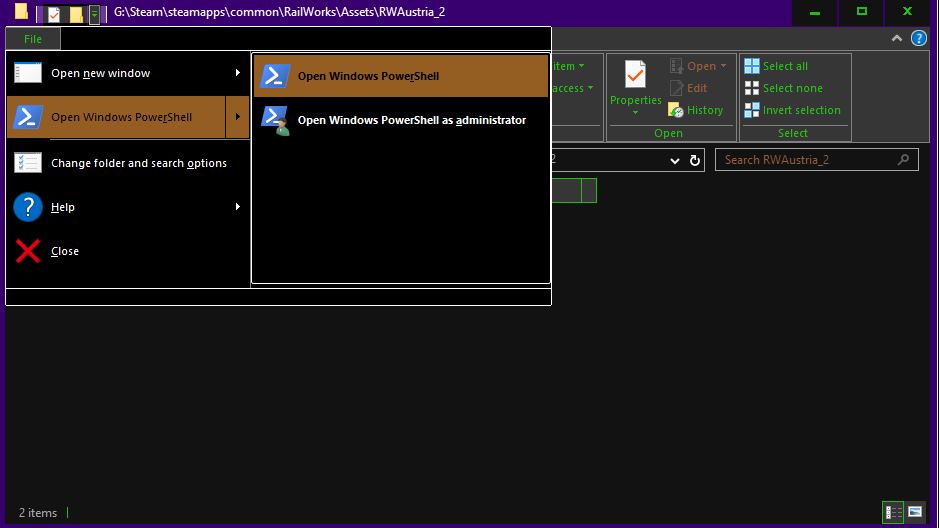This screenshot has height=528, width=939.
Task: Open the File tab
Action: [x=33, y=39]
